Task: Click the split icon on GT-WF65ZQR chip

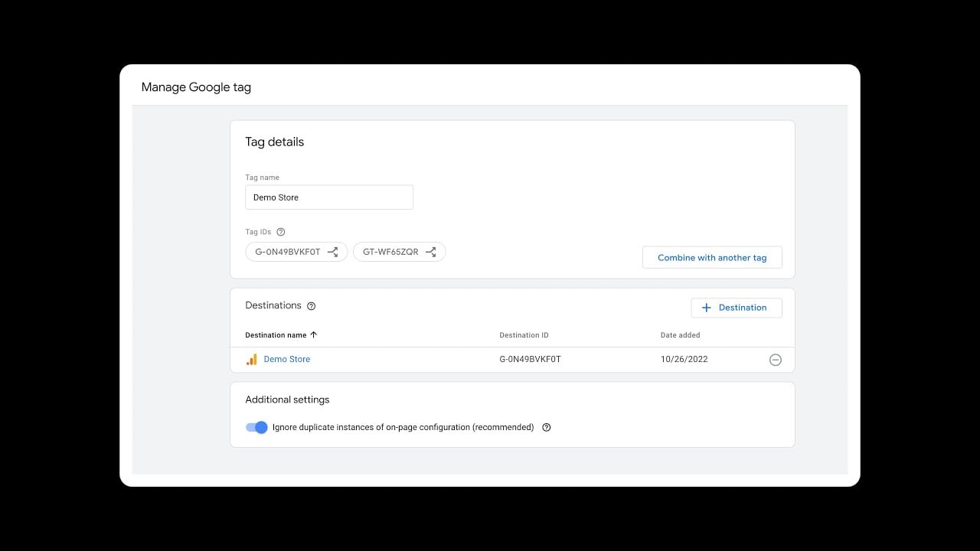Action: 431,252
